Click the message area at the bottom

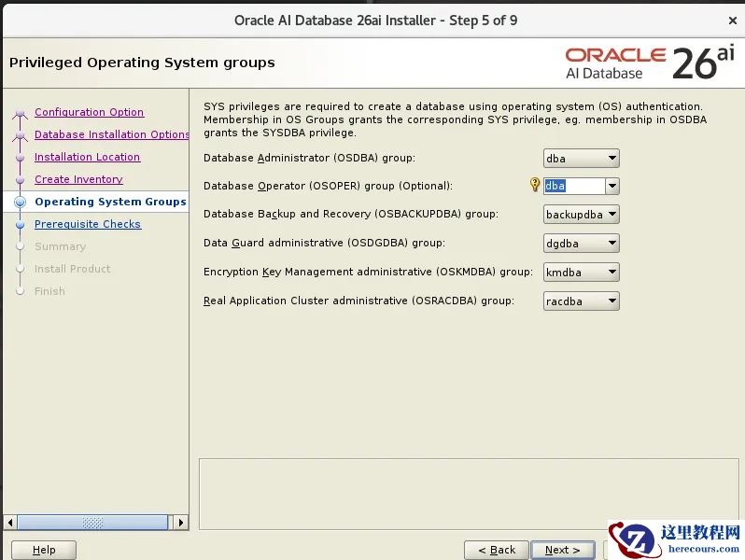tap(469, 494)
